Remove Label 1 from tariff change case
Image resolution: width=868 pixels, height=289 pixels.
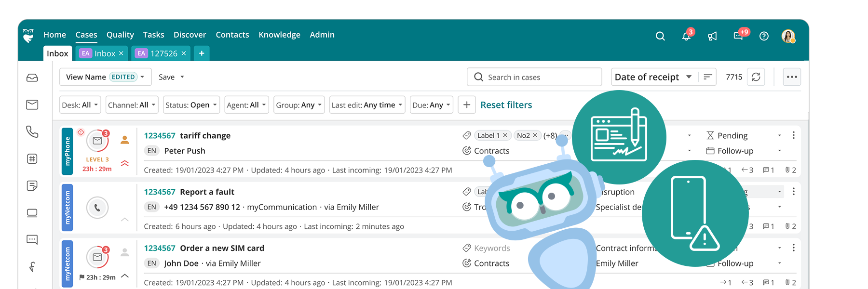(x=505, y=135)
